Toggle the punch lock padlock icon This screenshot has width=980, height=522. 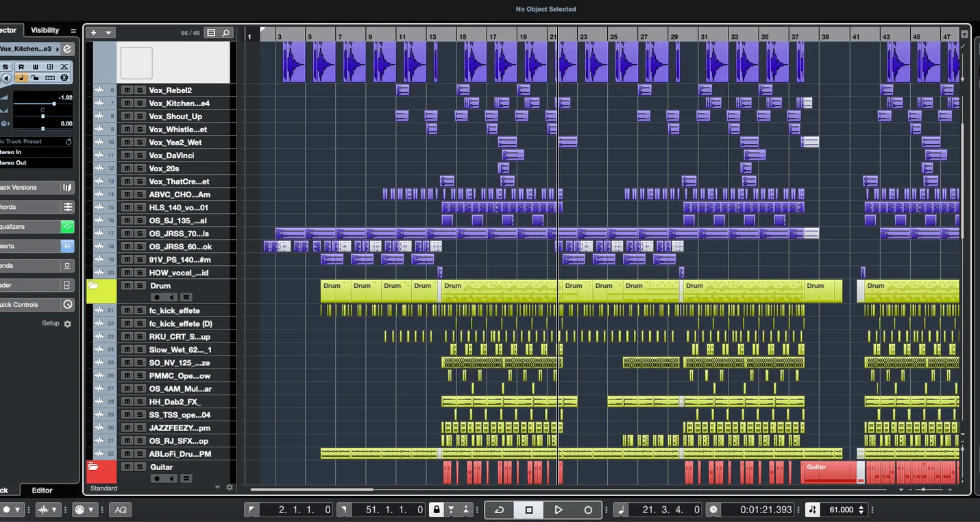point(436,510)
